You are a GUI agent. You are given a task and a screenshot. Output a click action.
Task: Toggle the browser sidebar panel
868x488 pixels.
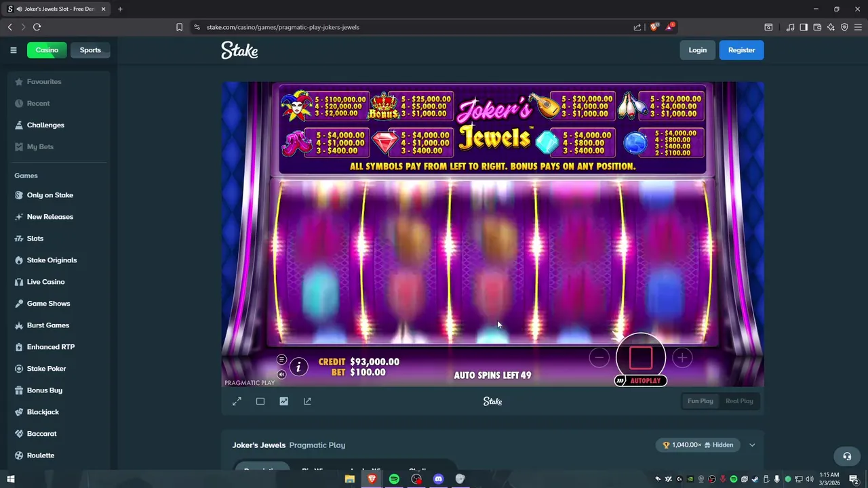pyautogui.click(x=804, y=27)
